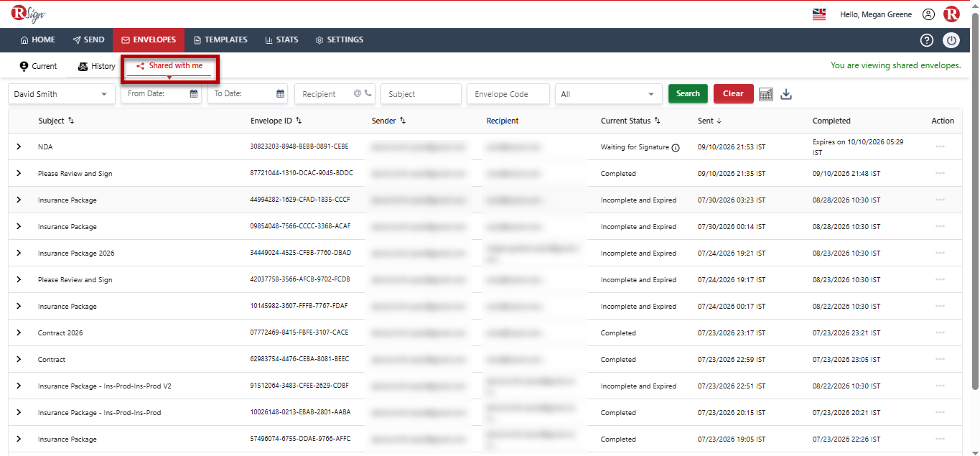Click the spreadsheet grid export icon
This screenshot has height=456, width=980.
[x=766, y=94]
